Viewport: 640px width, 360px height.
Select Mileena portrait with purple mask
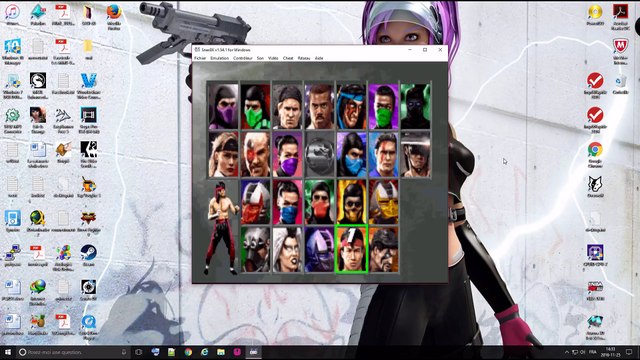click(287, 154)
